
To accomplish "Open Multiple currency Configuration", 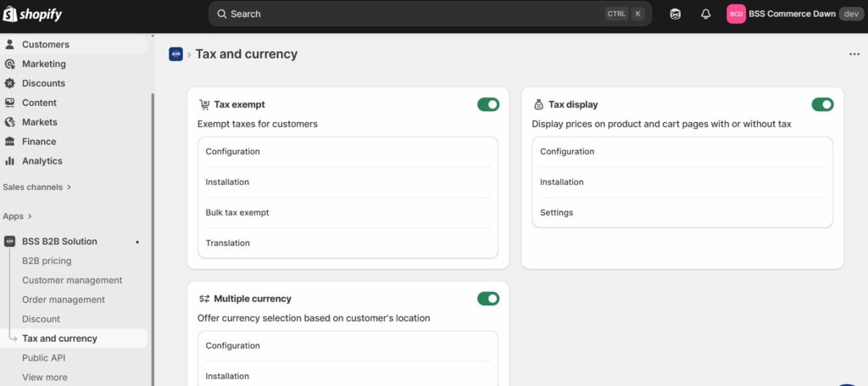I will (348, 345).
